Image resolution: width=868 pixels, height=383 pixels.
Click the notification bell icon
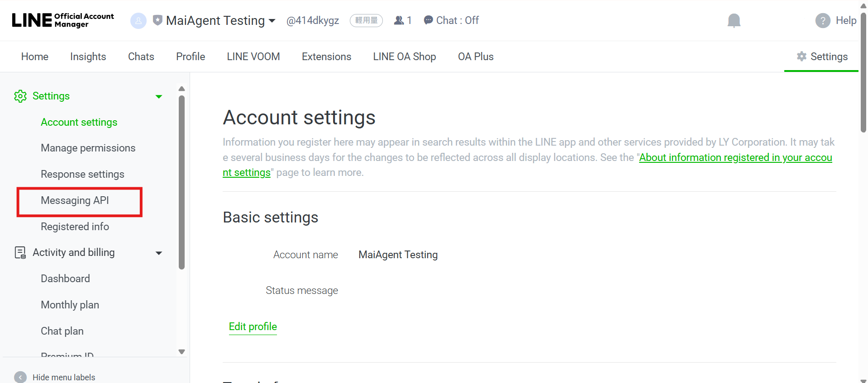734,21
